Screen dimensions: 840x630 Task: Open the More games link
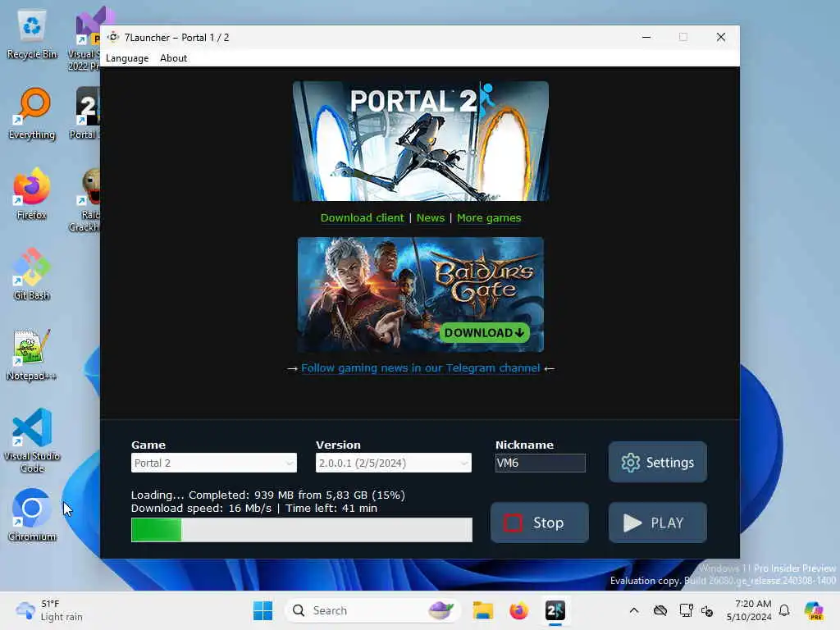(x=489, y=218)
